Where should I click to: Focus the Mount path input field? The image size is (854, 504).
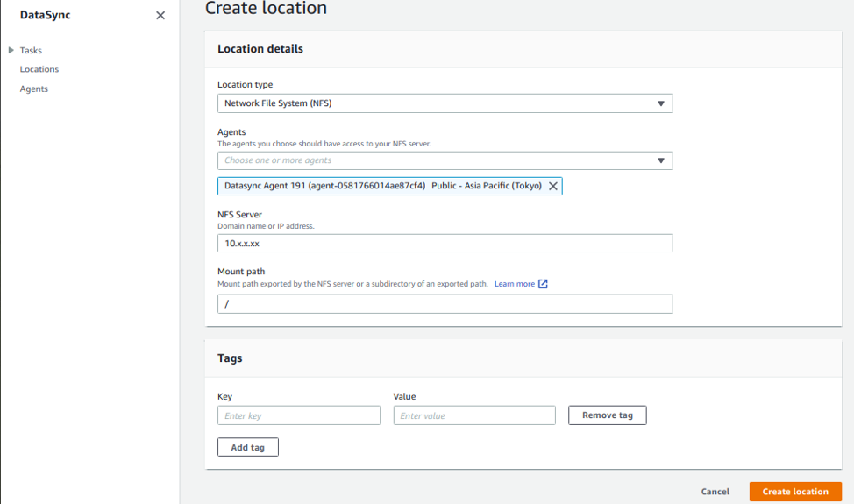(x=445, y=304)
